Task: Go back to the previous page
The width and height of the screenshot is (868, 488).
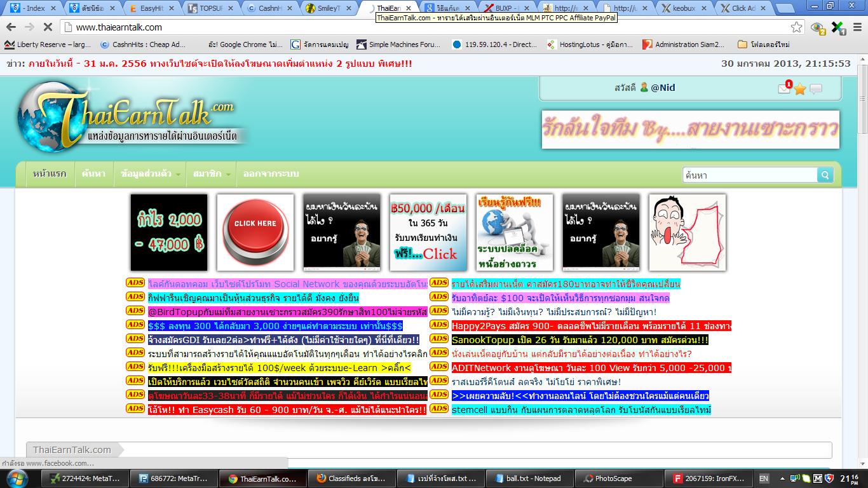Action: click(x=11, y=27)
